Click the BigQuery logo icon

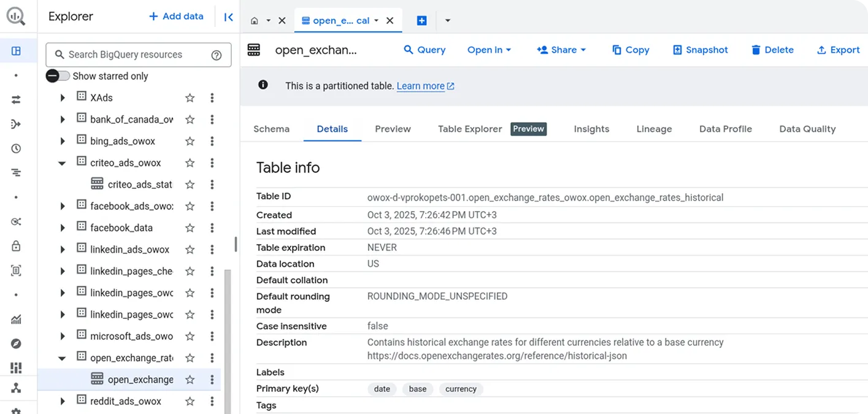tap(16, 17)
